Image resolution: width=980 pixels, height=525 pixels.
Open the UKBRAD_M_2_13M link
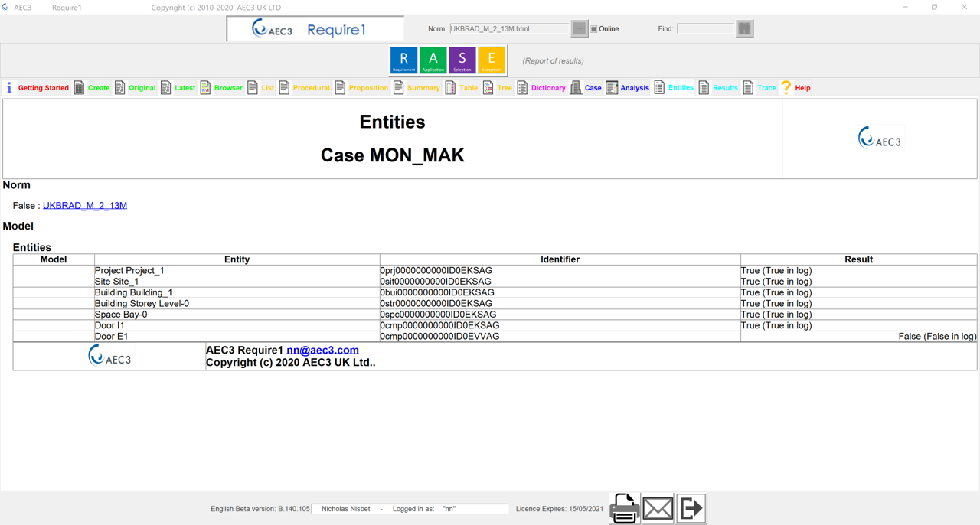coord(85,205)
